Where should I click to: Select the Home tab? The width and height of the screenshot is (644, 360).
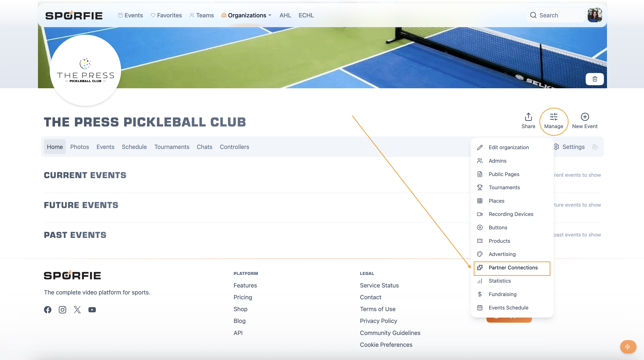tap(55, 147)
